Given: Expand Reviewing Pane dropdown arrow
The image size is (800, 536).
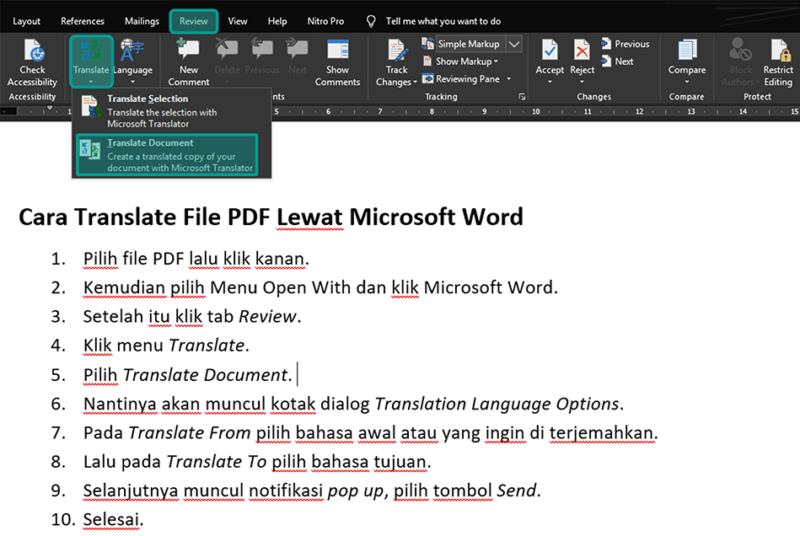Looking at the screenshot, I should coord(509,79).
